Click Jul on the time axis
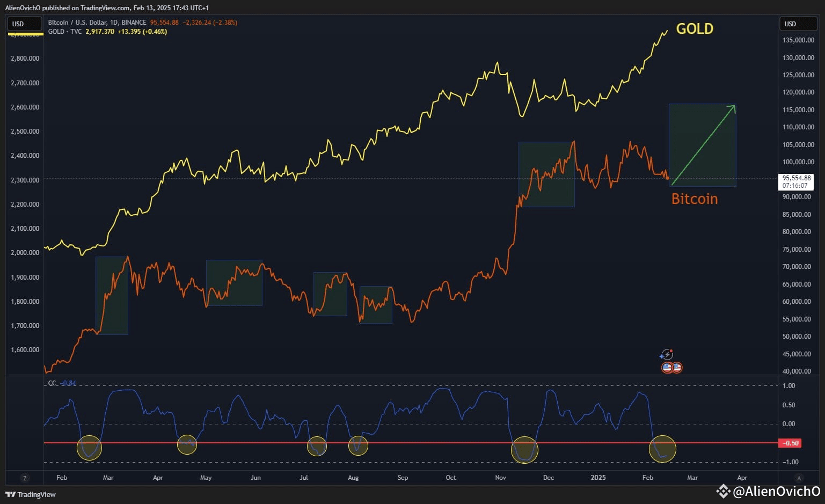Screen dimensions: 825x504 304,478
